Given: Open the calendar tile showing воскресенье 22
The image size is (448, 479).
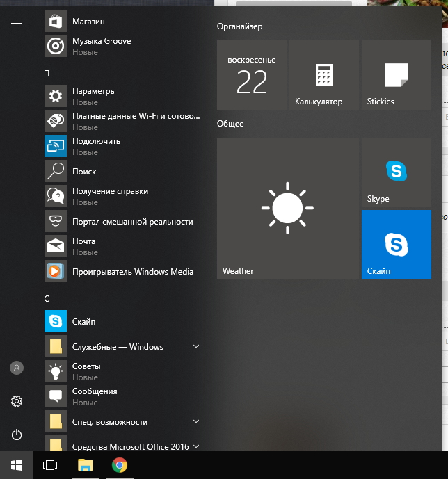Looking at the screenshot, I should coord(252,75).
